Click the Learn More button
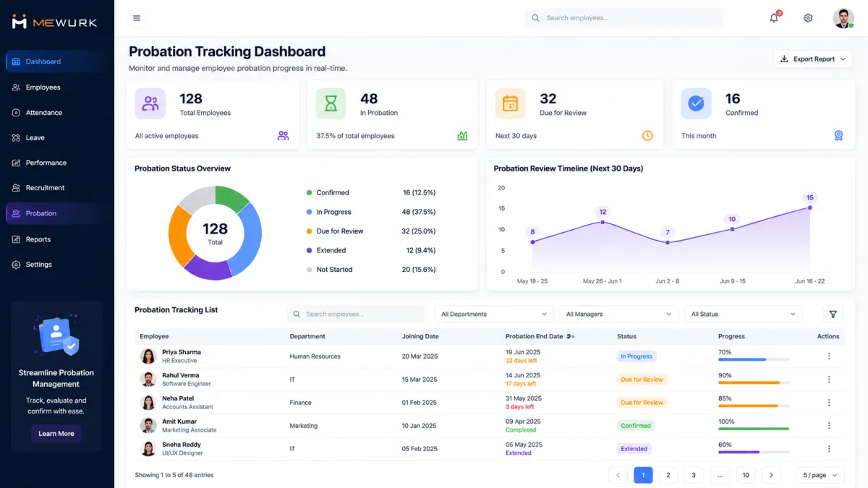Viewport: 868px width, 488px height. click(x=56, y=434)
